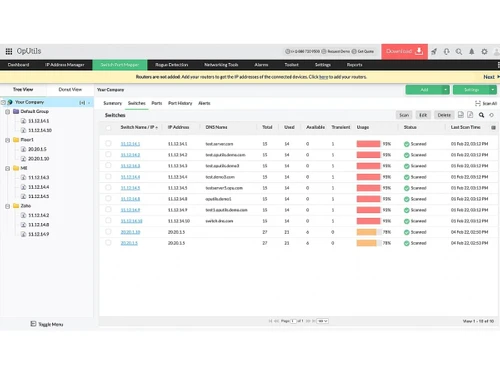The image size is (500, 375).
Task: Open the small arrow menu on Your Company row
Action: pyautogui.click(x=89, y=103)
